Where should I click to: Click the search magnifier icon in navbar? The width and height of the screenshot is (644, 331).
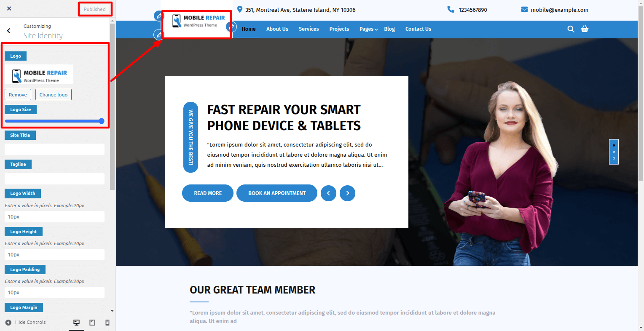pyautogui.click(x=571, y=29)
